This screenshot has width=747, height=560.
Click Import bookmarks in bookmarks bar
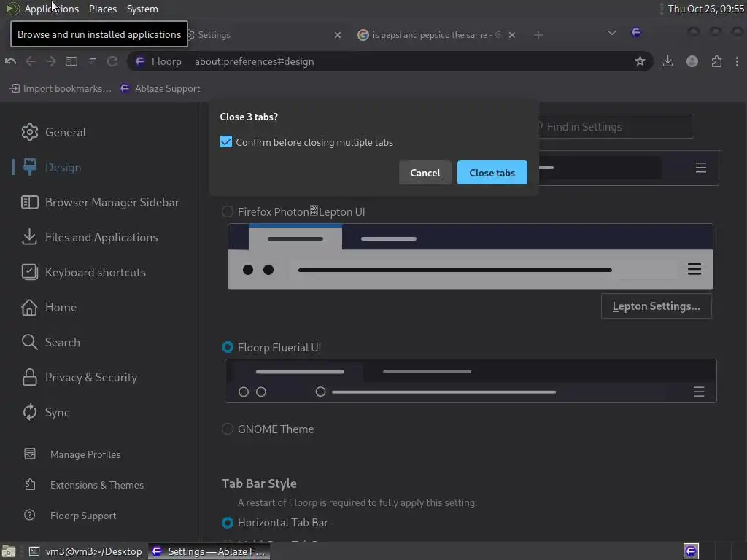[61, 88]
